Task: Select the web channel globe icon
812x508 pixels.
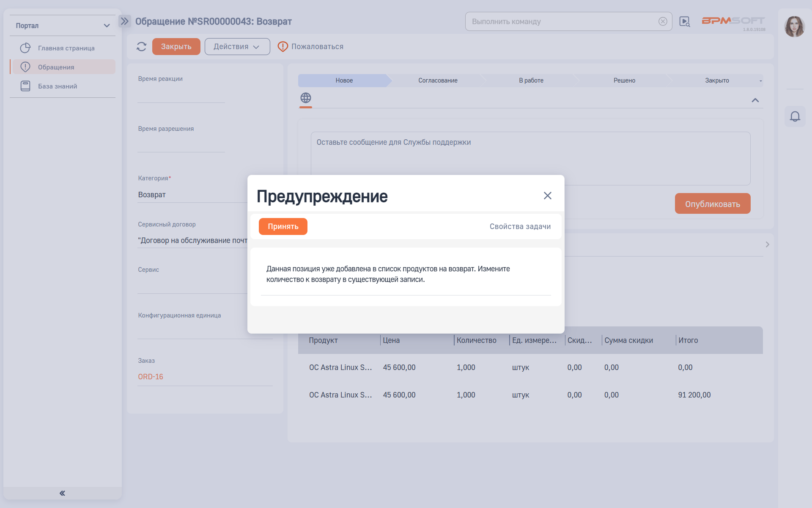Action: point(305,98)
